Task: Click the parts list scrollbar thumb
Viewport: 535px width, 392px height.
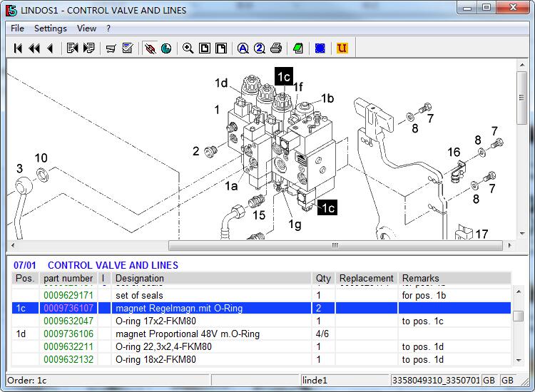Action: click(x=519, y=316)
